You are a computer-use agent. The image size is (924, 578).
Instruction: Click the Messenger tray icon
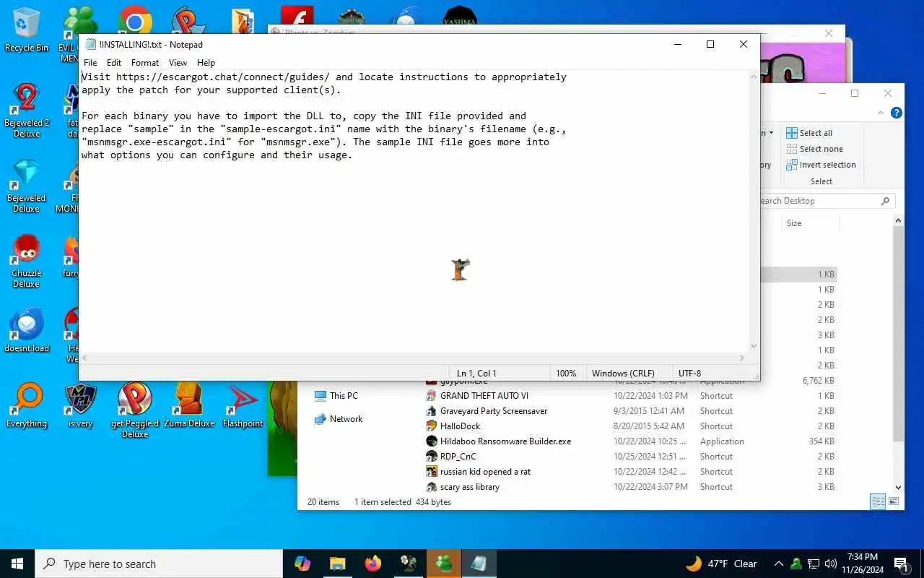(x=796, y=564)
